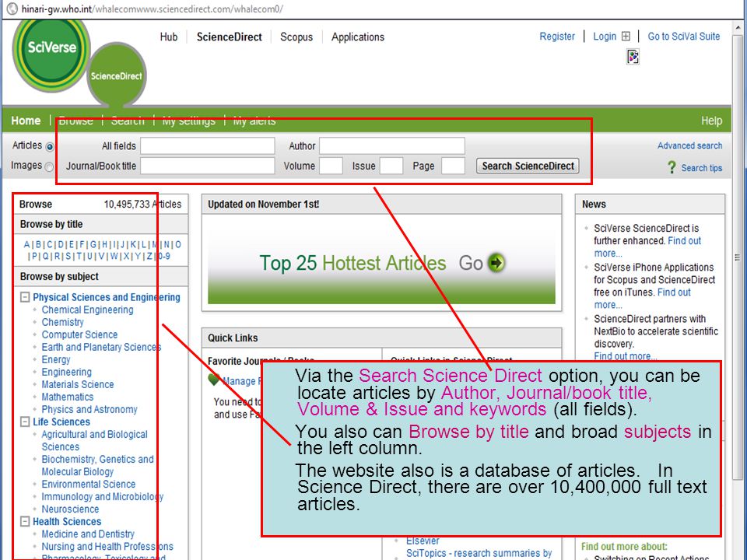Open Find out more about NextBio partnership
Viewport: 747px width, 560px height.
click(626, 356)
